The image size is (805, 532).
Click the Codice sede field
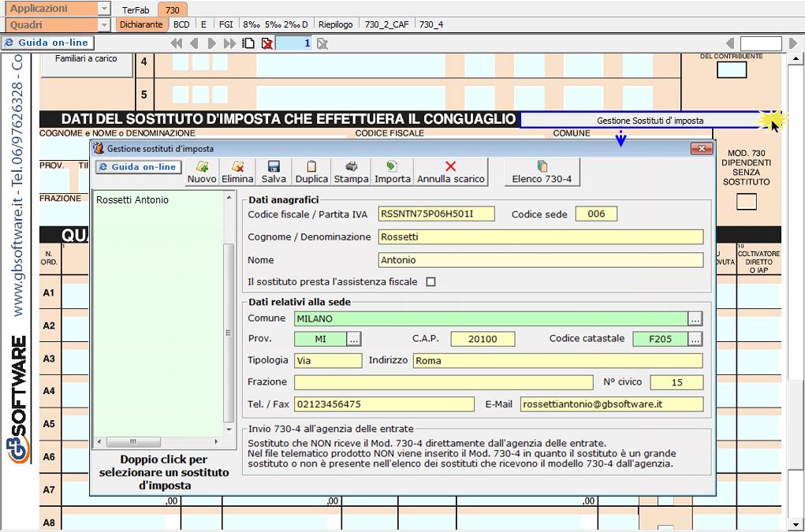coord(596,214)
